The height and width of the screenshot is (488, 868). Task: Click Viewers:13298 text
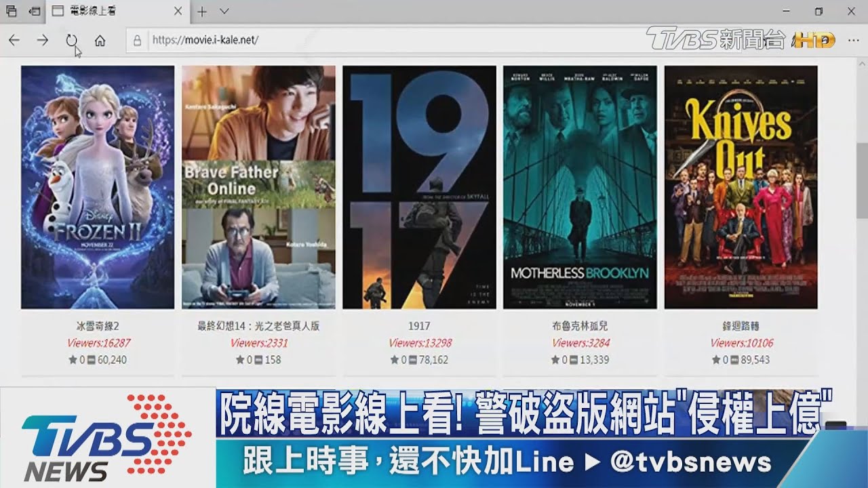[x=420, y=343]
